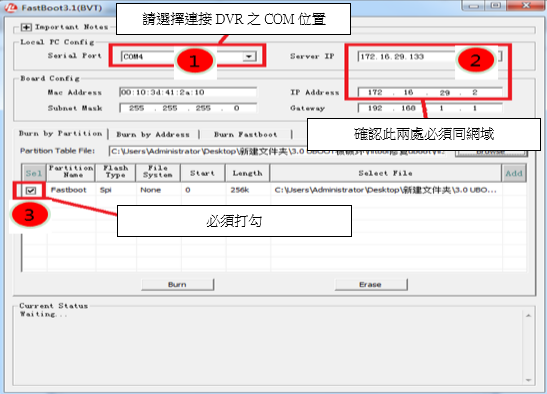Viewport: 547px width, 394px height.
Task: Click the FastBoot app icon in title bar
Action: click(10, 8)
